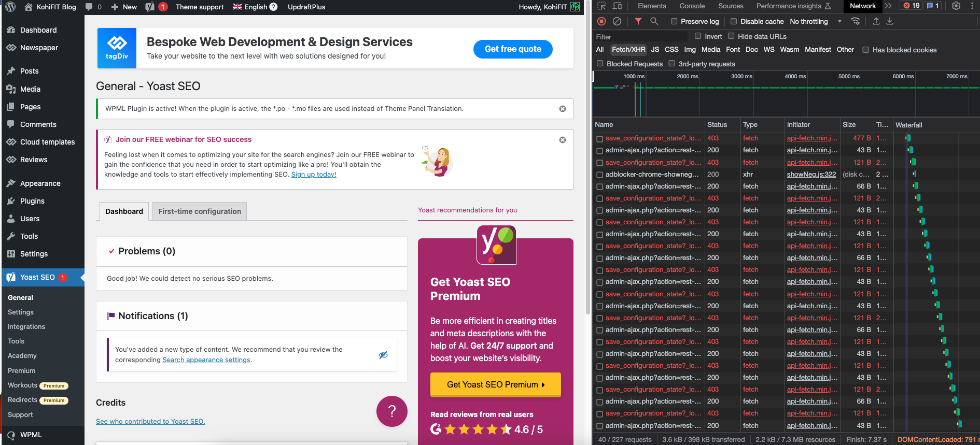Screen dimensions: 980x445
Task: Open comments bubble icon in admin bar
Action: click(x=89, y=7)
